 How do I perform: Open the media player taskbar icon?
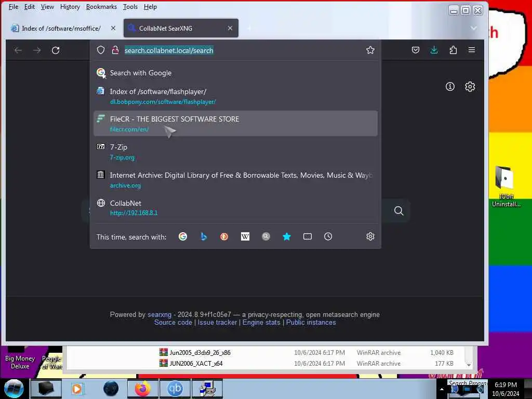[77, 389]
